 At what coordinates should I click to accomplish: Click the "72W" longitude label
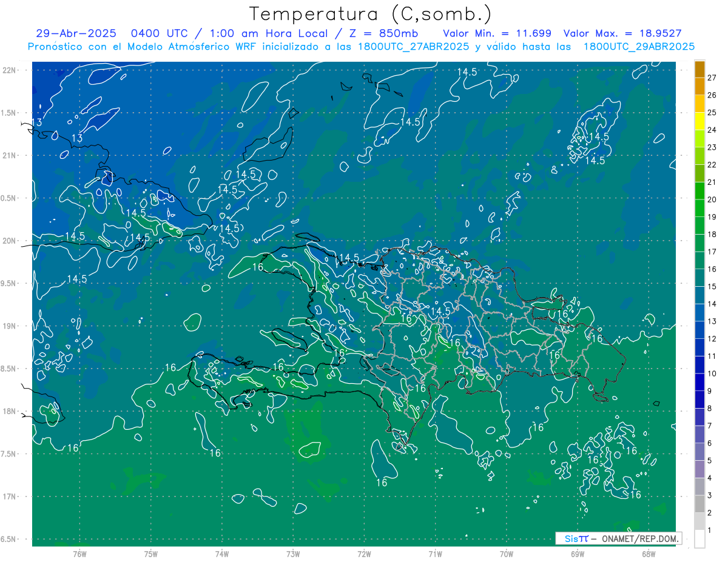click(x=364, y=554)
